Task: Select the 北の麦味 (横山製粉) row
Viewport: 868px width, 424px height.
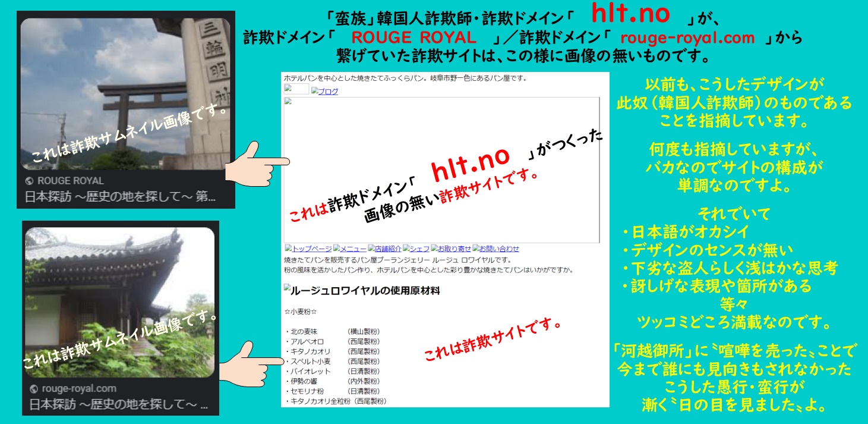Action: pyautogui.click(x=332, y=331)
